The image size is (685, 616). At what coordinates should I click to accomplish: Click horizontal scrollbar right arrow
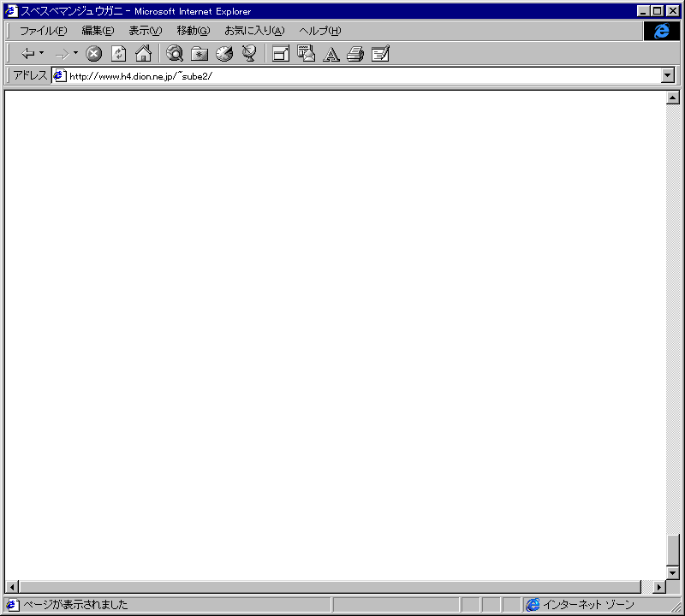[x=659, y=587]
